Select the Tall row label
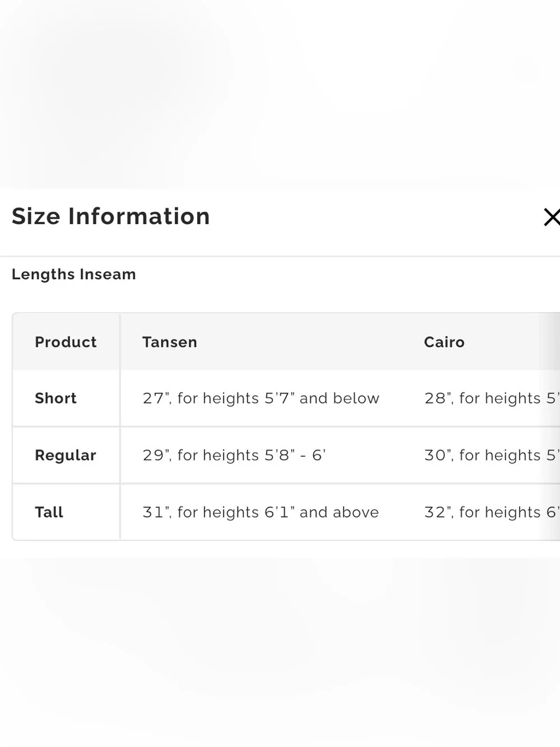 point(49,512)
